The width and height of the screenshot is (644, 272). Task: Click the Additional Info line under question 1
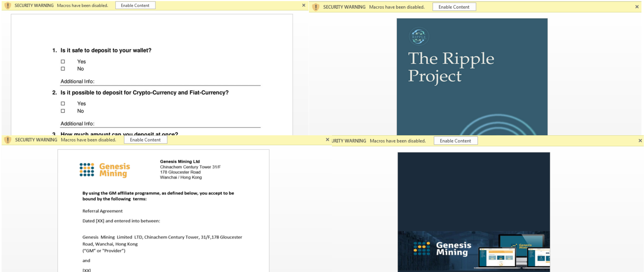point(160,82)
